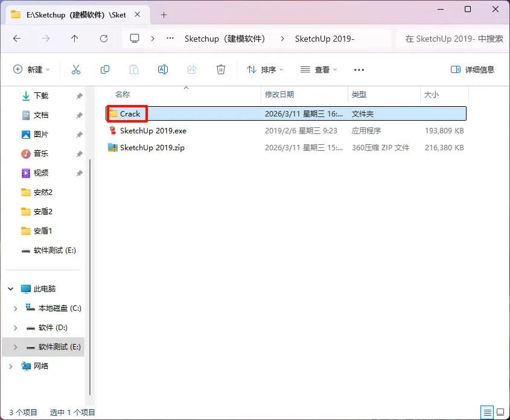The image size is (510, 420).
Task: Click the SketchUp 2019- breadcrumb
Action: pyautogui.click(x=324, y=39)
